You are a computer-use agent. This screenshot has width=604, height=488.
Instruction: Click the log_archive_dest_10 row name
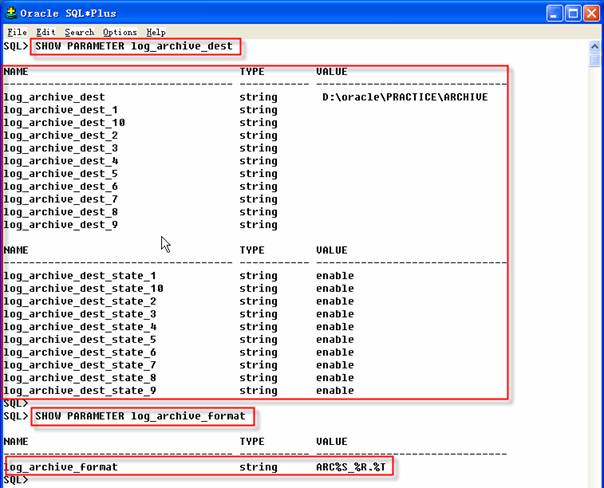tap(64, 123)
